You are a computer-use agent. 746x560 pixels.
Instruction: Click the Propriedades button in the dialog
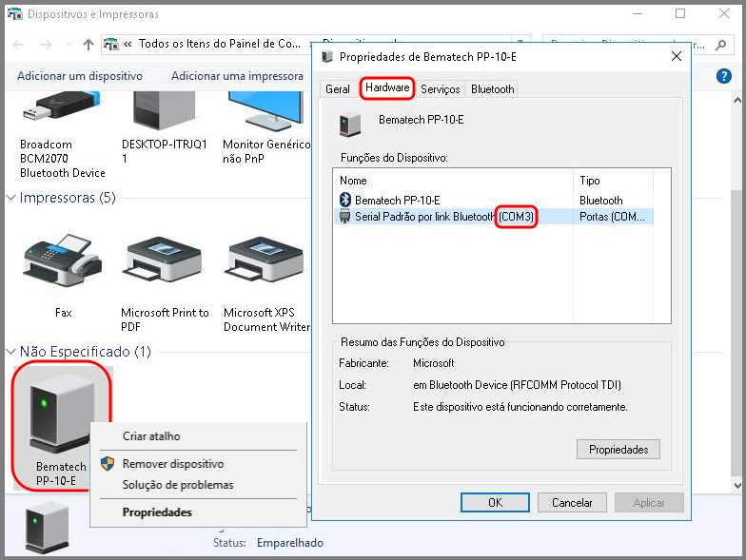[x=618, y=450]
